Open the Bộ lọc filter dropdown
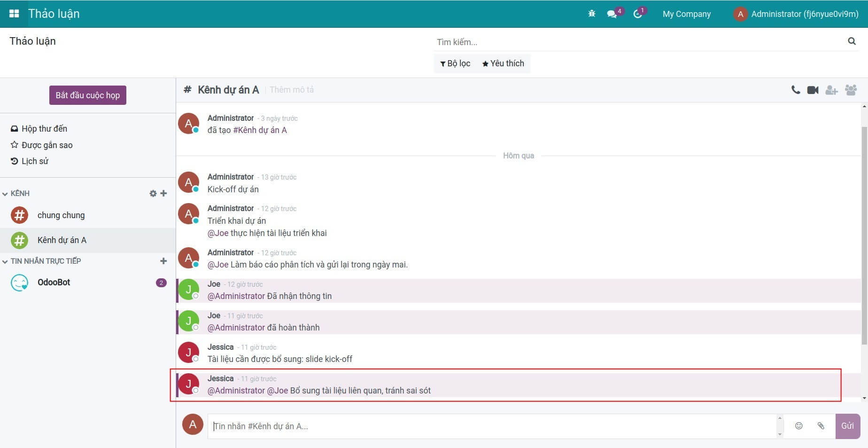 click(455, 63)
